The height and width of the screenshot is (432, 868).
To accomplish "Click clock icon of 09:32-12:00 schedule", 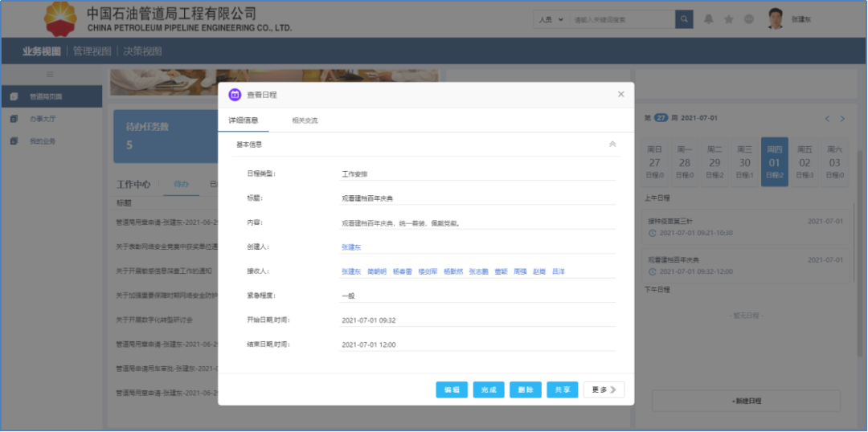I will [652, 271].
